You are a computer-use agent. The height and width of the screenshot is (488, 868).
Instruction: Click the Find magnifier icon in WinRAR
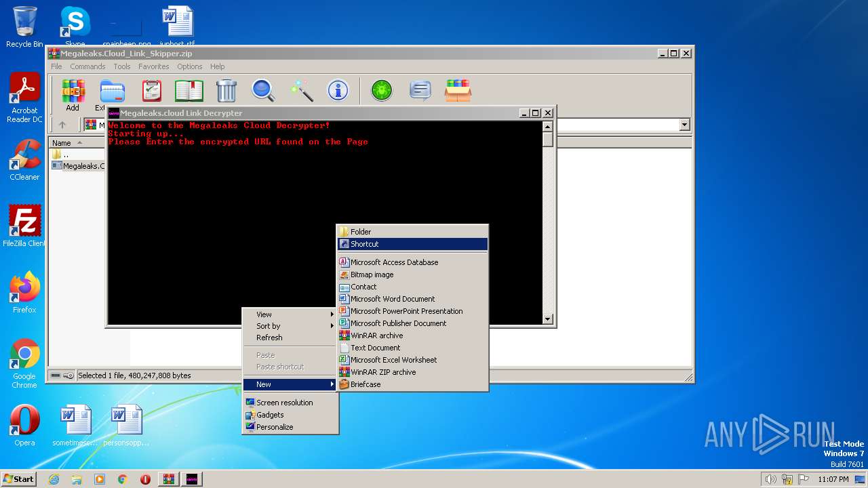pyautogui.click(x=263, y=90)
